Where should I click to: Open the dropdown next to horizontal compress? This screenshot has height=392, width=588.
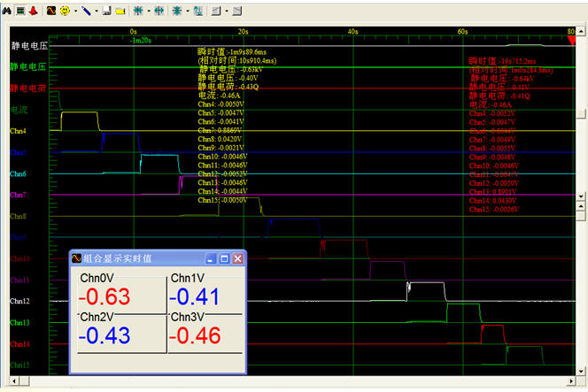149,11
